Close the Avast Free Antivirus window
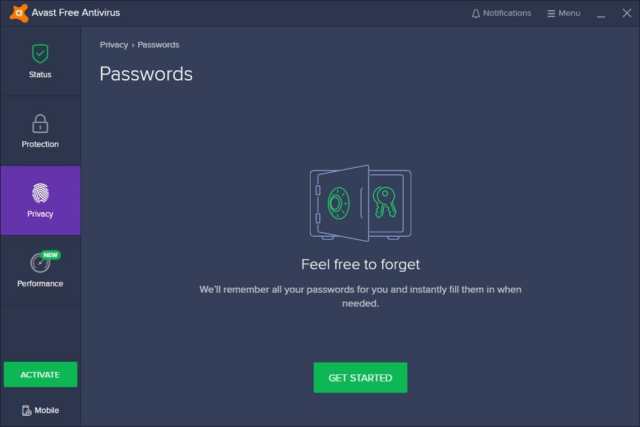640x427 pixels. (627, 13)
